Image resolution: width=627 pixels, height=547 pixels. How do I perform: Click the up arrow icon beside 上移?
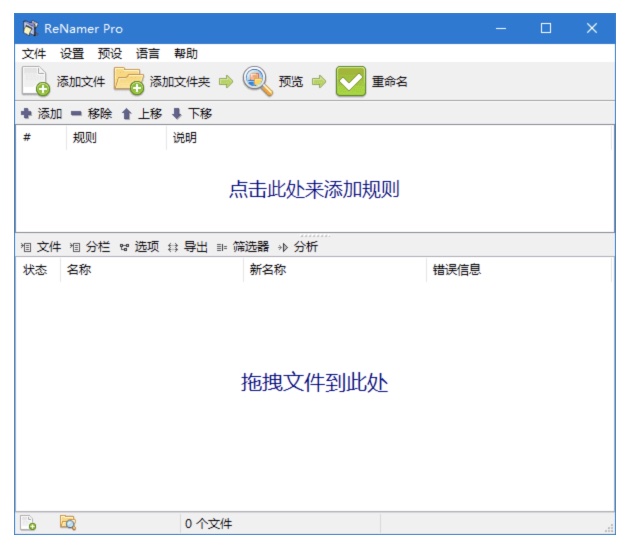pyautogui.click(x=127, y=114)
